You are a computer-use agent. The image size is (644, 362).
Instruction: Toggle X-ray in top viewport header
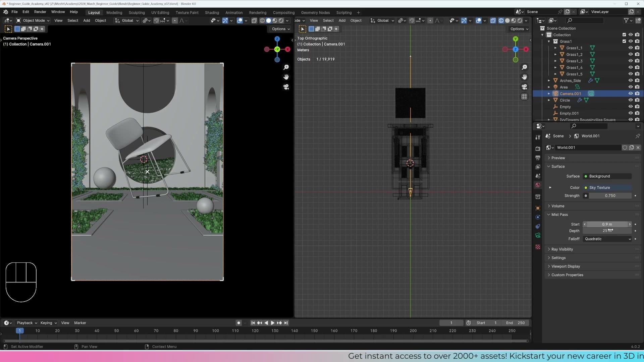click(x=493, y=20)
